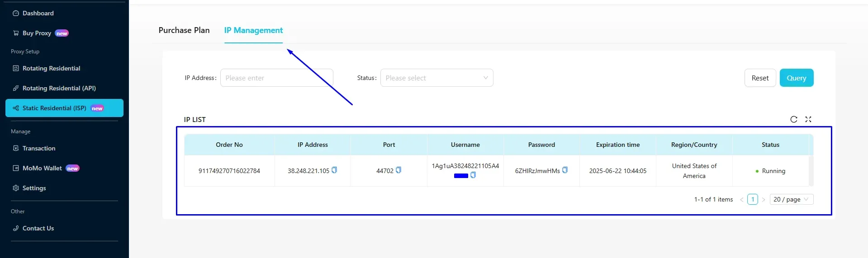Expand the 20 / page size selector
The height and width of the screenshot is (258, 868).
(791, 199)
